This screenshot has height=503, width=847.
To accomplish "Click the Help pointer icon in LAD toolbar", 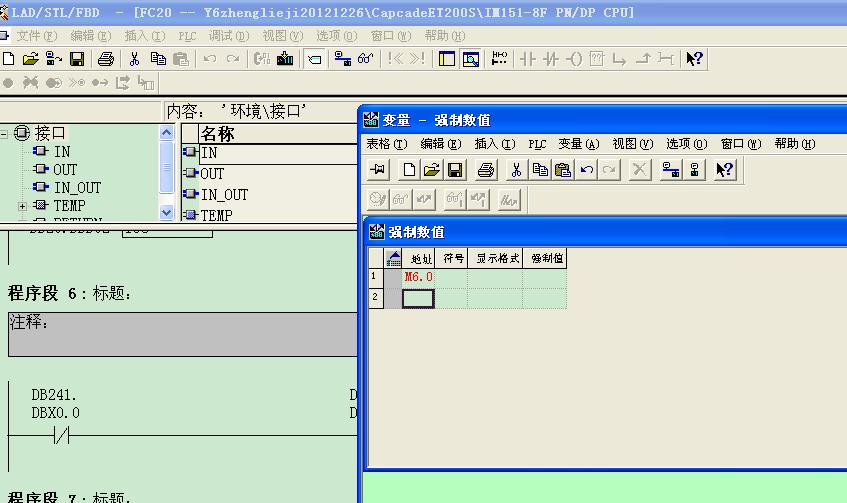I will (694, 59).
